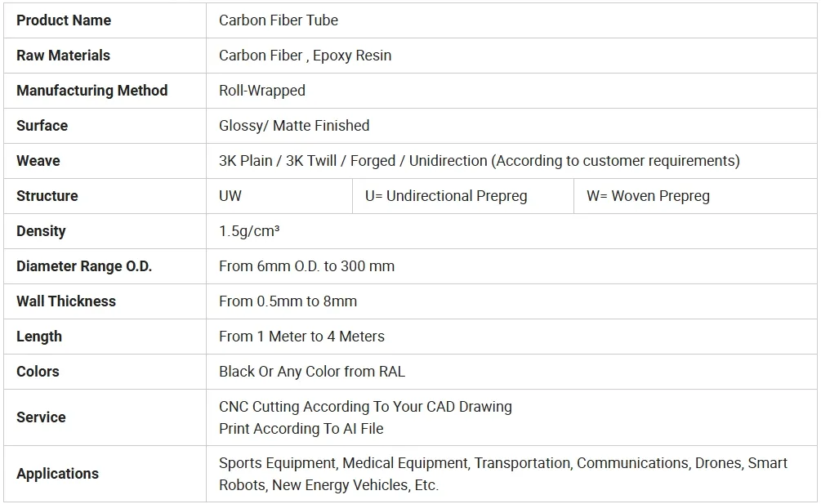This screenshot has height=504, width=821.
Task: Click the Glossy/ Matte Finished text
Action: point(294,126)
